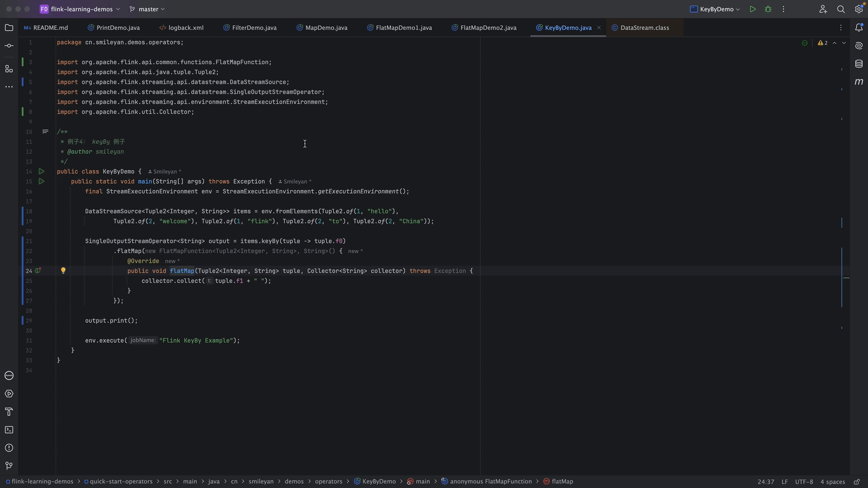The height and width of the screenshot is (488, 868).
Task: Expand the master branch dropdown
Action: pos(147,9)
